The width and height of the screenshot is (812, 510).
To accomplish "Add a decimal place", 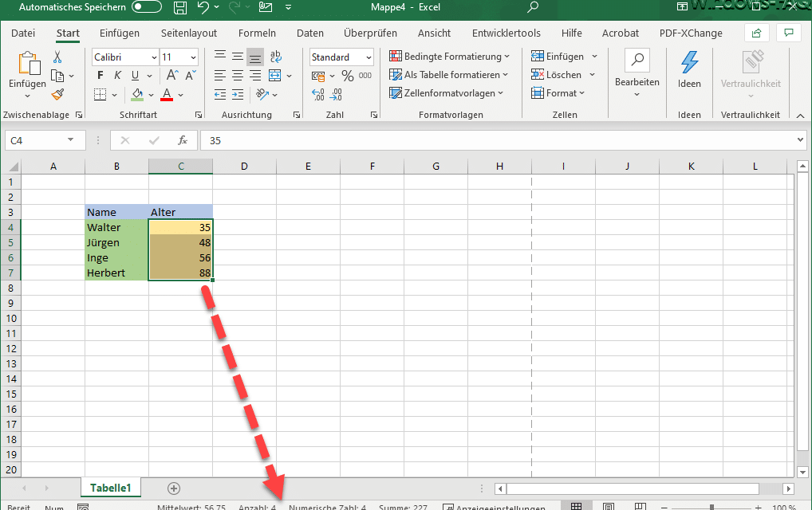I will click(318, 95).
